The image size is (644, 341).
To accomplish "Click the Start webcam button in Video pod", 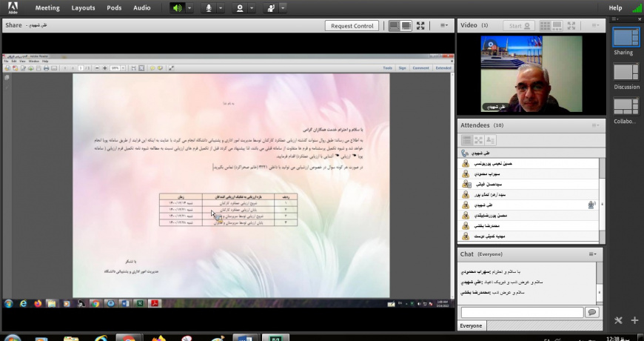I will [519, 25].
